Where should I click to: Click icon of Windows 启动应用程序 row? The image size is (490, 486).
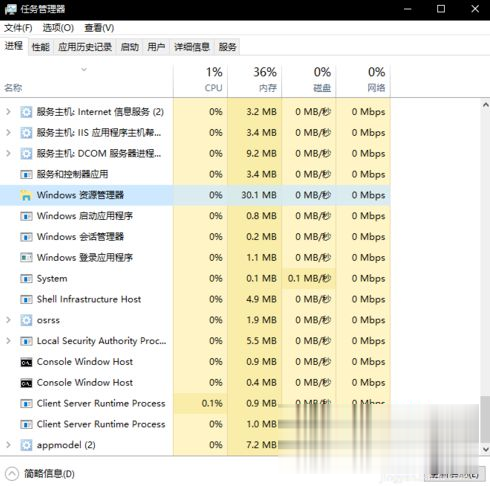(26, 216)
